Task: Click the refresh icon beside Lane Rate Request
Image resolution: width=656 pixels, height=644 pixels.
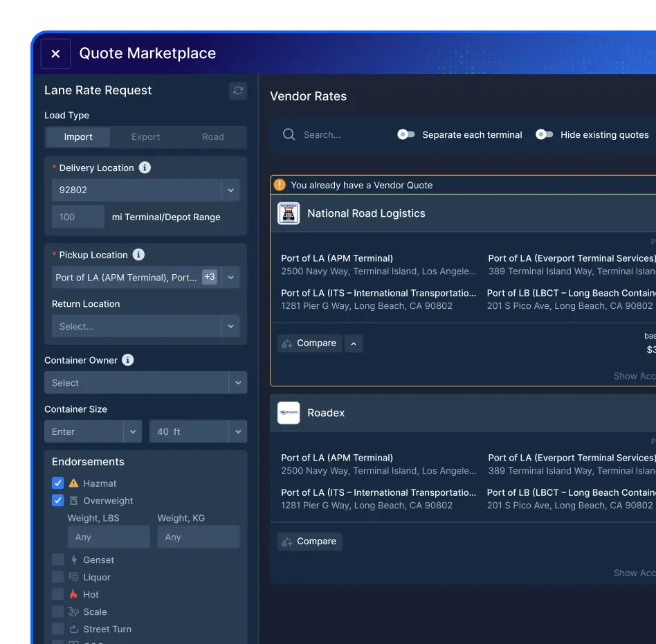Action: [238, 91]
